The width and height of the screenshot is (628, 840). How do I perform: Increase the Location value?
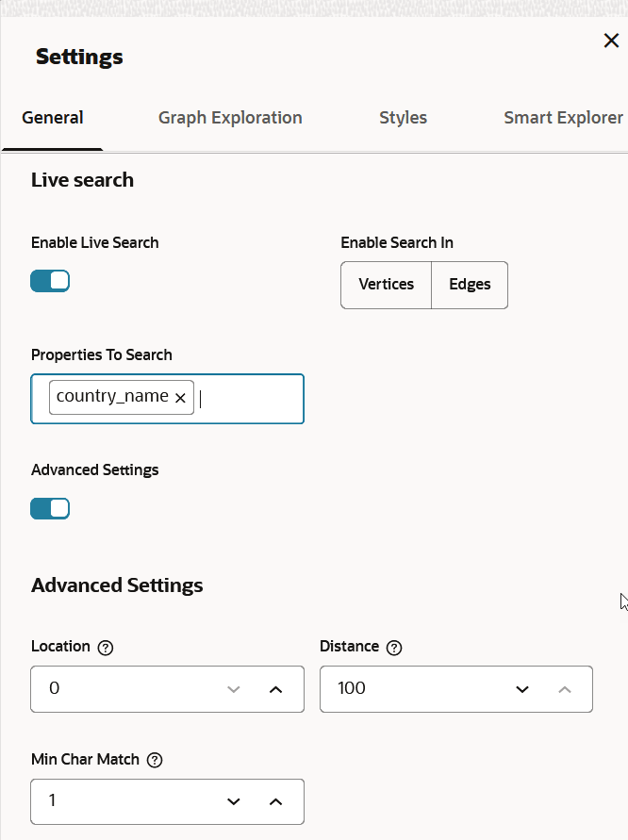coord(275,689)
